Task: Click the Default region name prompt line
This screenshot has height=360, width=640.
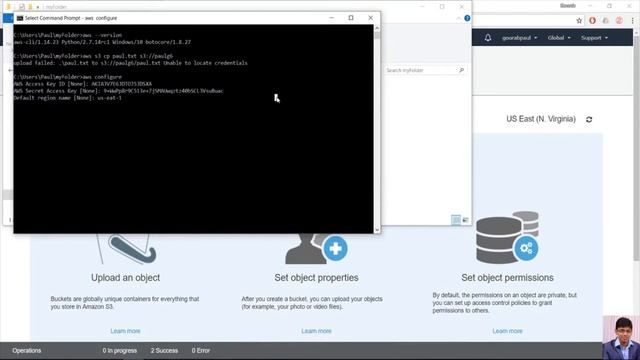Action: 68,98
